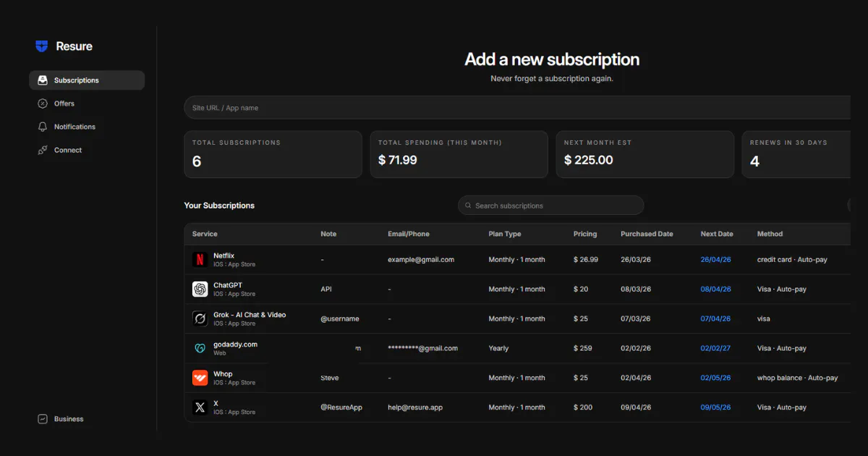Focus the Site URL / App name field

(517, 108)
